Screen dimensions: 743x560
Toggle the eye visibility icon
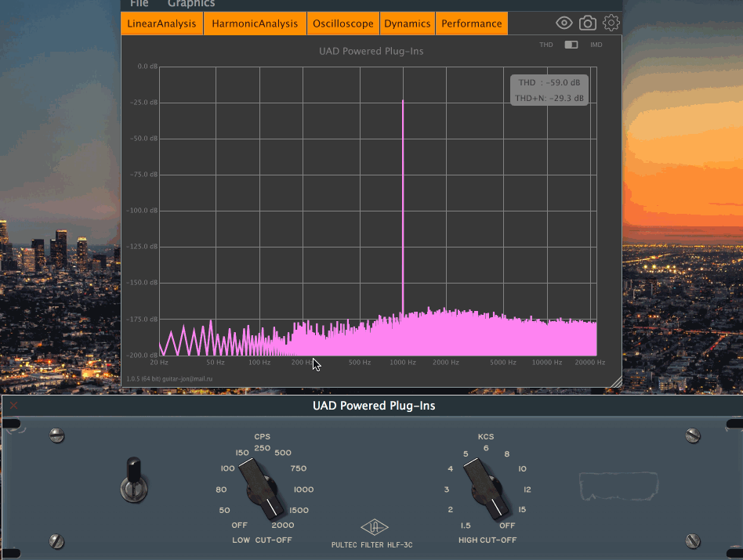coord(564,23)
